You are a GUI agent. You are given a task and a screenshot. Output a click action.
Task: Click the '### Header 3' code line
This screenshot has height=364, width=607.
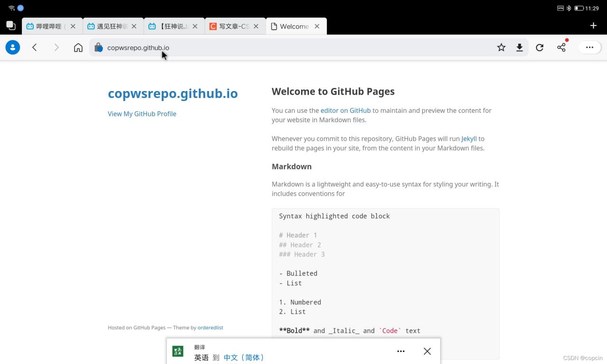pyautogui.click(x=302, y=255)
